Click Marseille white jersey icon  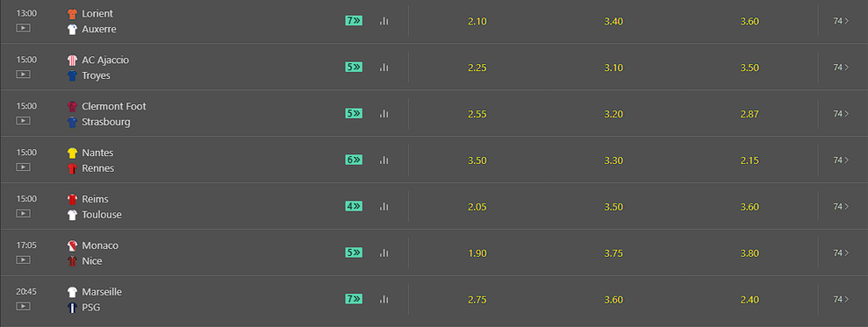tap(72, 292)
